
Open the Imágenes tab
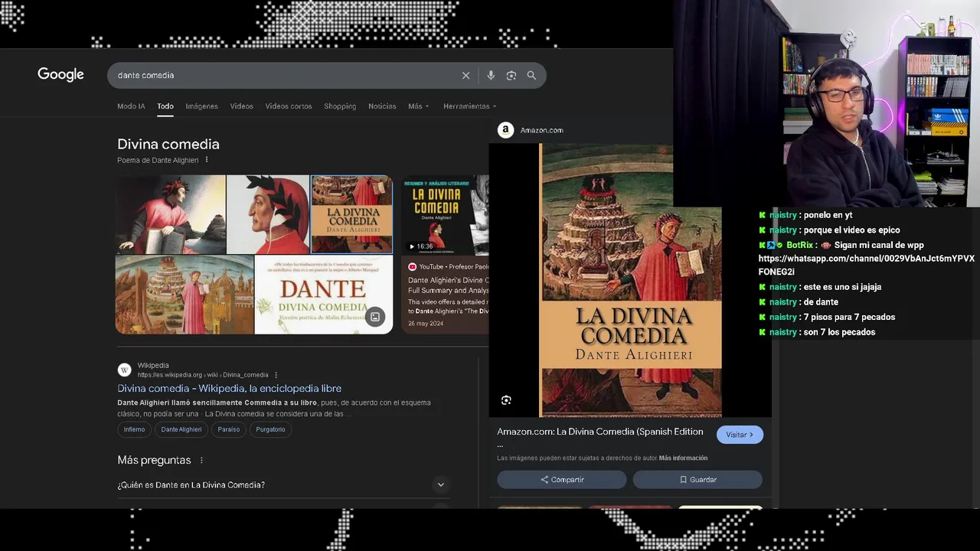click(x=201, y=106)
